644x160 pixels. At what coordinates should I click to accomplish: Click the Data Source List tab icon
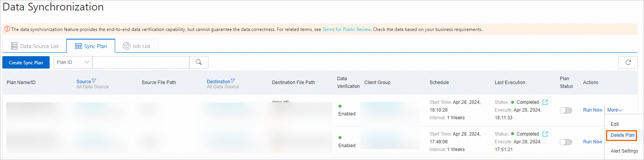click(x=14, y=46)
